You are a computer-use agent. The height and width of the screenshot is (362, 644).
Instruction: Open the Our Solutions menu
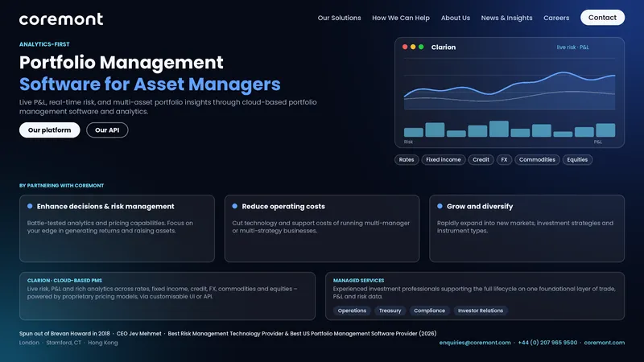[x=339, y=18]
